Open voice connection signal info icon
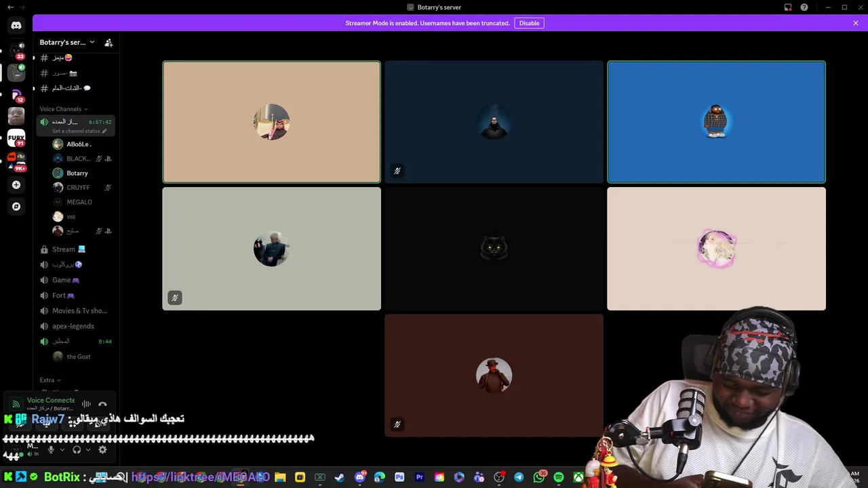Viewport: 868px width, 488px height. coord(16,404)
